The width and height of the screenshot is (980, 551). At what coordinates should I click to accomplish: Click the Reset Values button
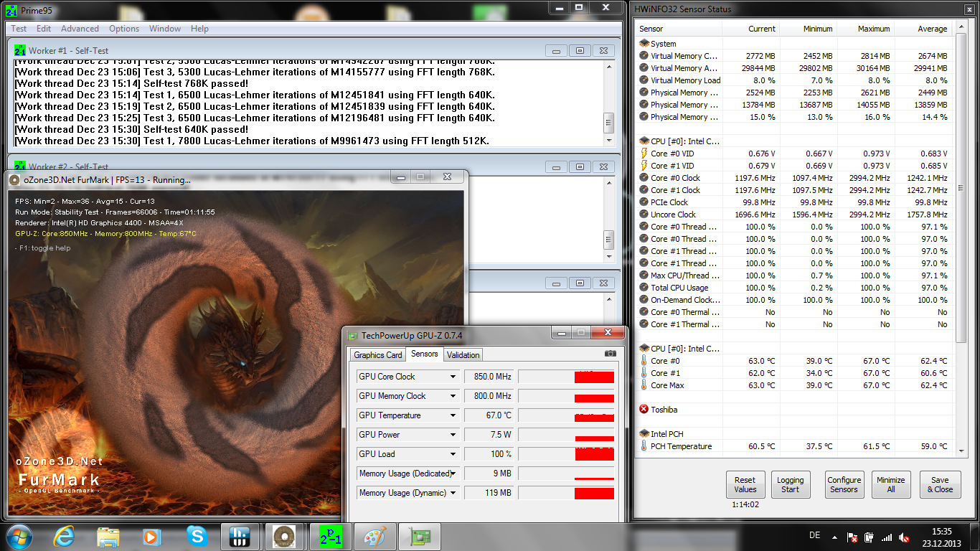coord(745,484)
